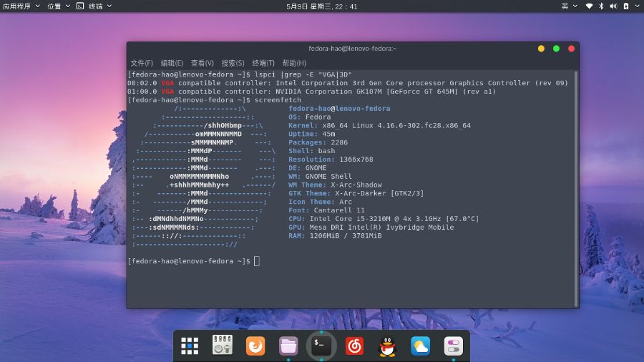
Task: Open the 终端(T) menu in terminal window
Action: (x=263, y=63)
